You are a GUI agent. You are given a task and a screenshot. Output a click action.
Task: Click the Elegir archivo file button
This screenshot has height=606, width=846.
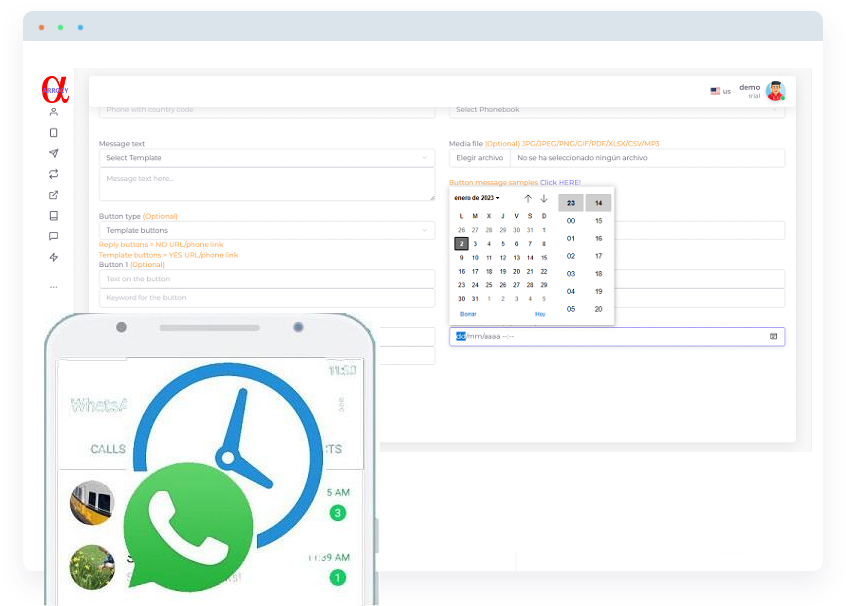click(x=479, y=158)
